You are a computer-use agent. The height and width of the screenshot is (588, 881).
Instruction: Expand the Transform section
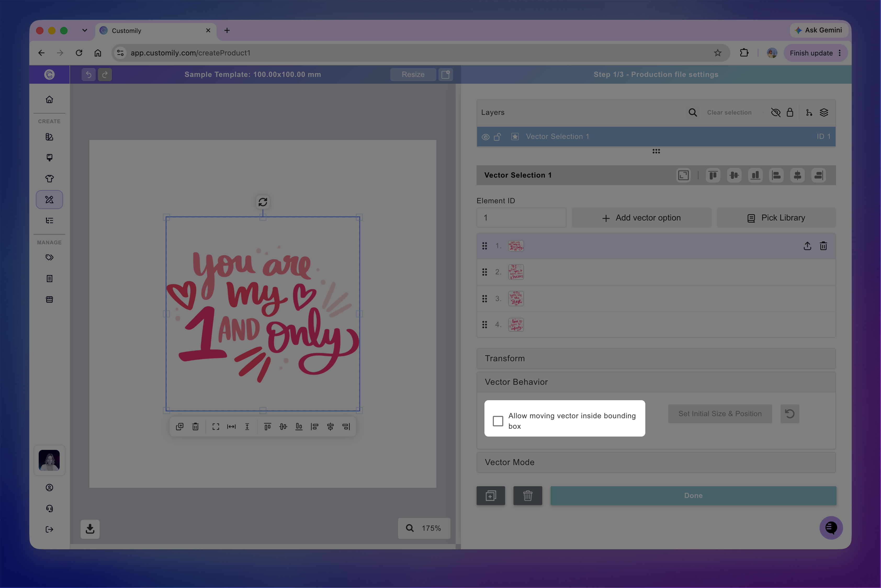[x=656, y=359]
